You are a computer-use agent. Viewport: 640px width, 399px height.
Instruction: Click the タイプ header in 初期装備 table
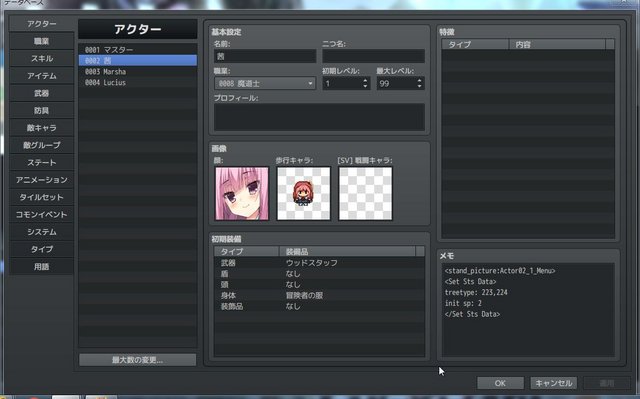point(247,251)
